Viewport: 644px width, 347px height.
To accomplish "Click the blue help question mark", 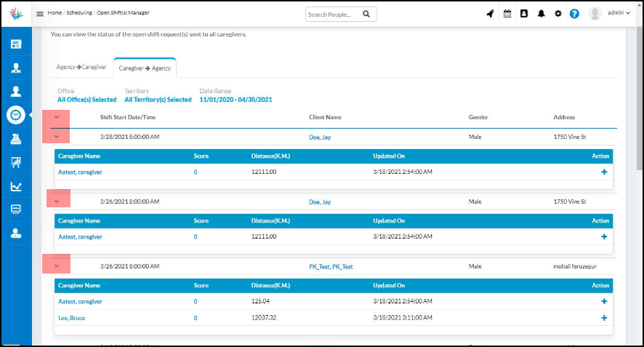I will pyautogui.click(x=574, y=14).
